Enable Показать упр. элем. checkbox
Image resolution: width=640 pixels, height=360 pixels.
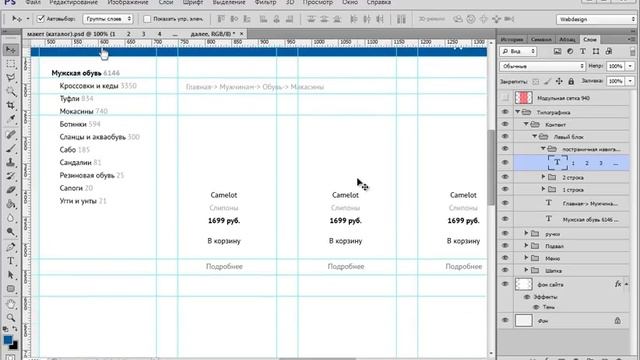147,19
